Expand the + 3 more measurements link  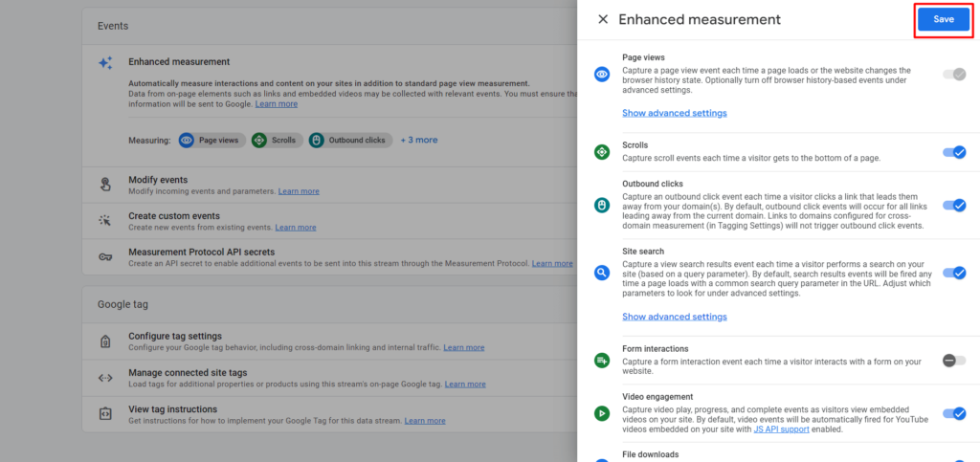(419, 140)
